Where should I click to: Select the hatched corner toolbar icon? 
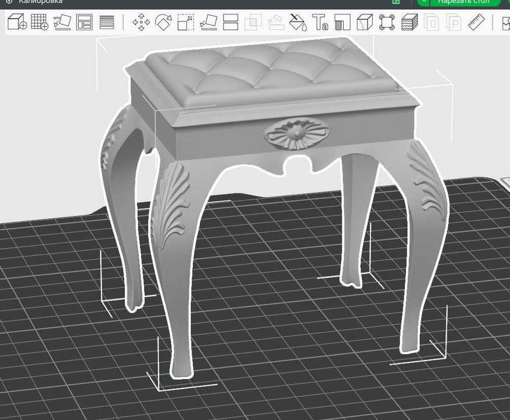[x=342, y=22]
